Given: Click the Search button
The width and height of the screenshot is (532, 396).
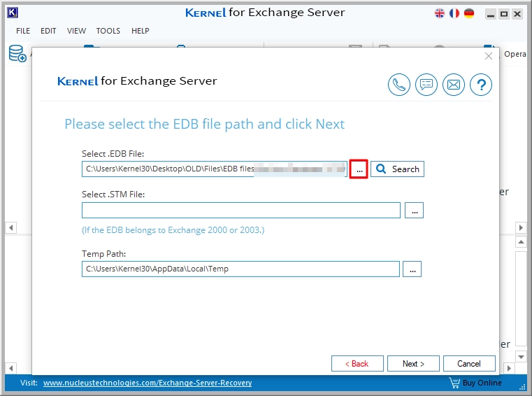Looking at the screenshot, I should [x=397, y=169].
